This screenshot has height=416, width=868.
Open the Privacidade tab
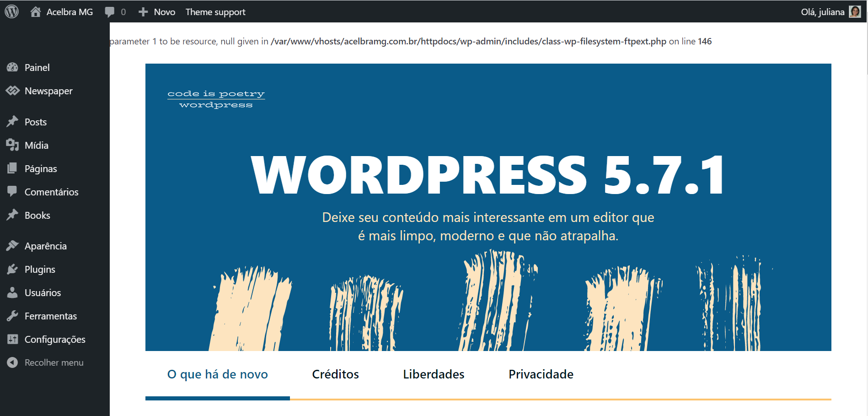541,374
